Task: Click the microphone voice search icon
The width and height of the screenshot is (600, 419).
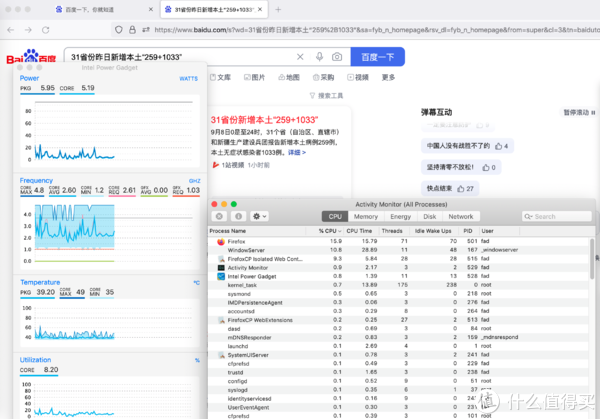Action: click(319, 57)
